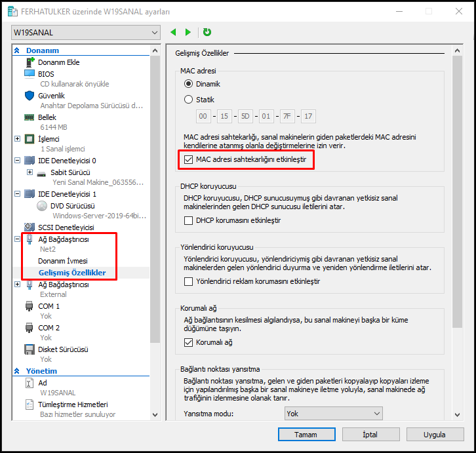Click the green refresh icon

(207, 32)
